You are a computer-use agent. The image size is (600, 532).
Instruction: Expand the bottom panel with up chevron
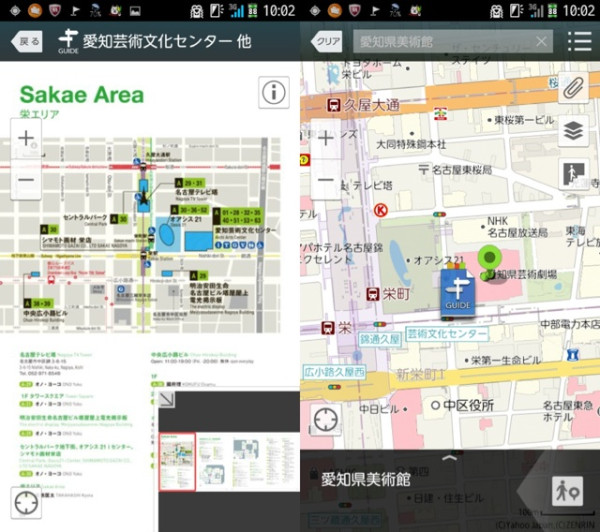point(450,458)
